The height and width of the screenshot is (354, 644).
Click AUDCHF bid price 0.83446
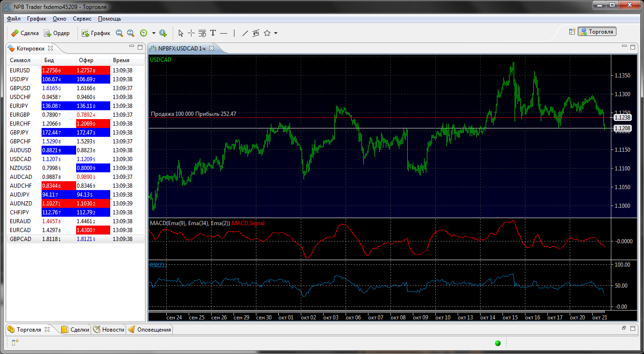pyautogui.click(x=58, y=186)
